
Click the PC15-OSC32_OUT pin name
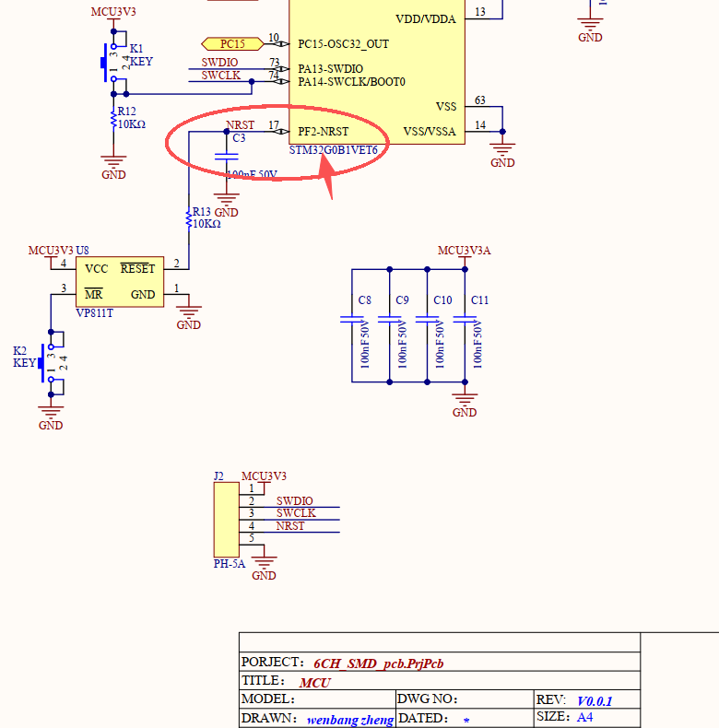343,44
